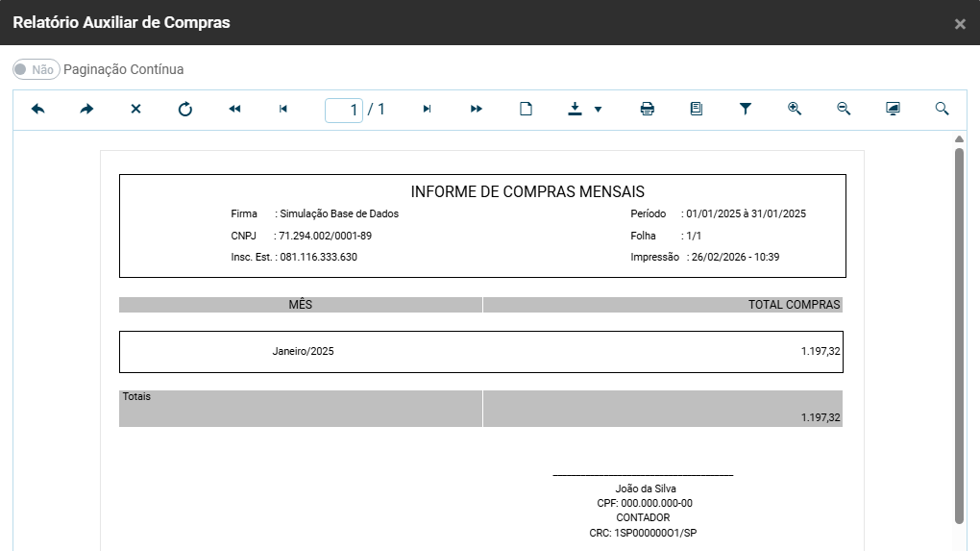Click the redo forward arrow icon

(86, 110)
